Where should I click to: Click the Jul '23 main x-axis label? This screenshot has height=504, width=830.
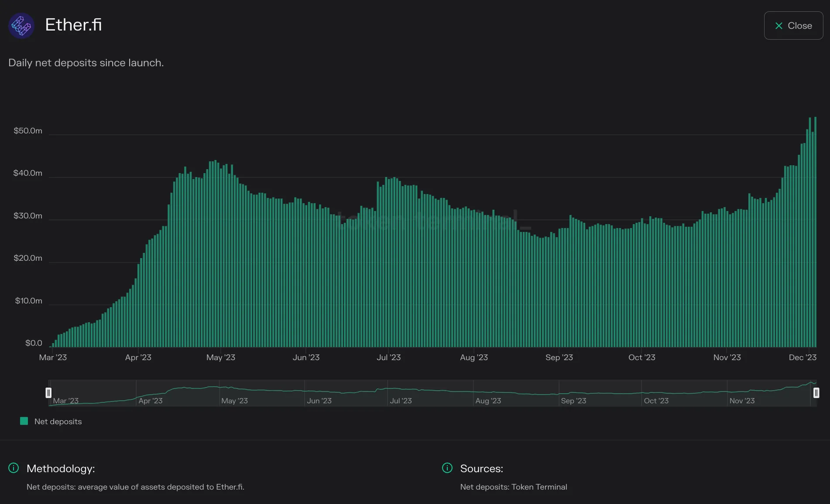click(388, 358)
